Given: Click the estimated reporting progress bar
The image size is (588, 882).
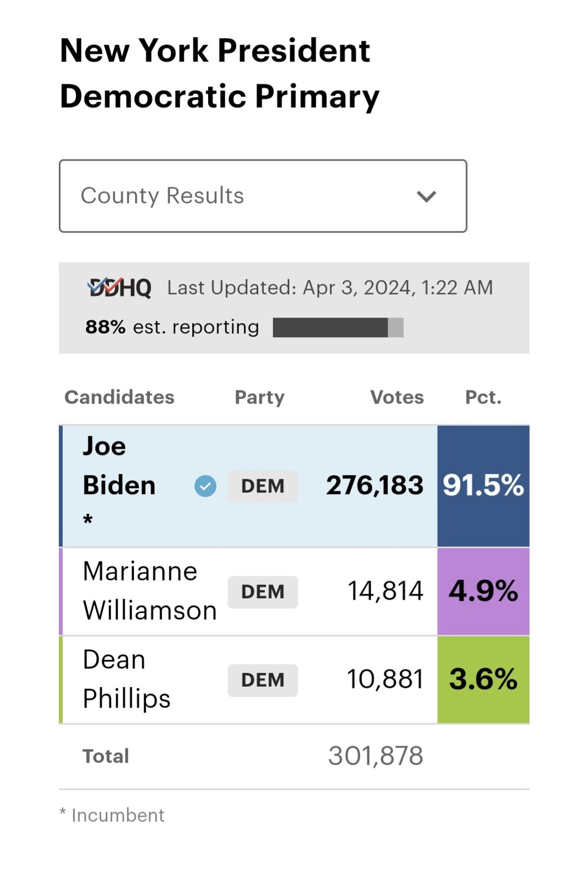Looking at the screenshot, I should (x=338, y=328).
